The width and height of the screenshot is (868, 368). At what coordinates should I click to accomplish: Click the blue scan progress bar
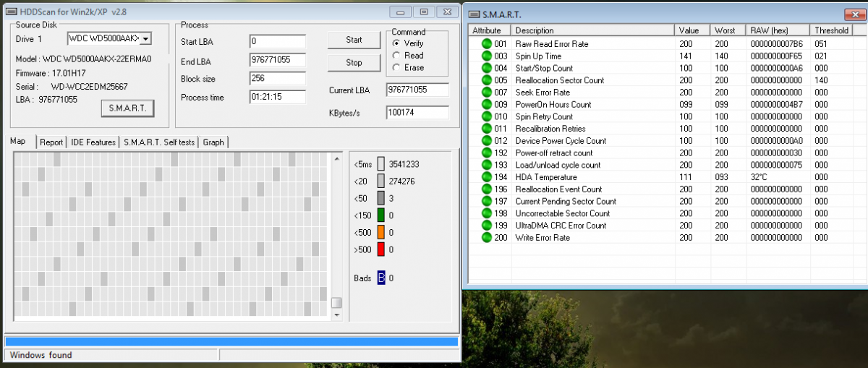coord(231,341)
